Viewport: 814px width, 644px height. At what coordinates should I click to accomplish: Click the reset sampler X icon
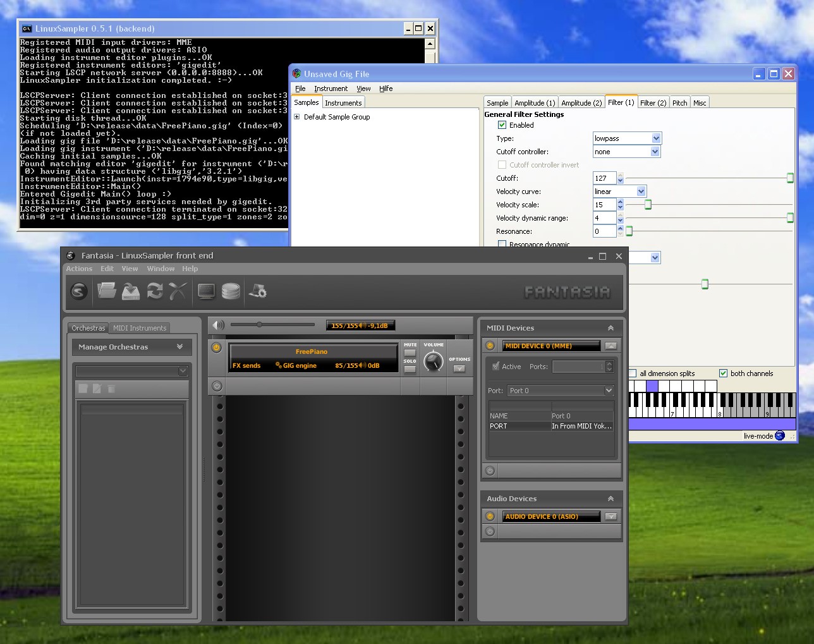(177, 291)
